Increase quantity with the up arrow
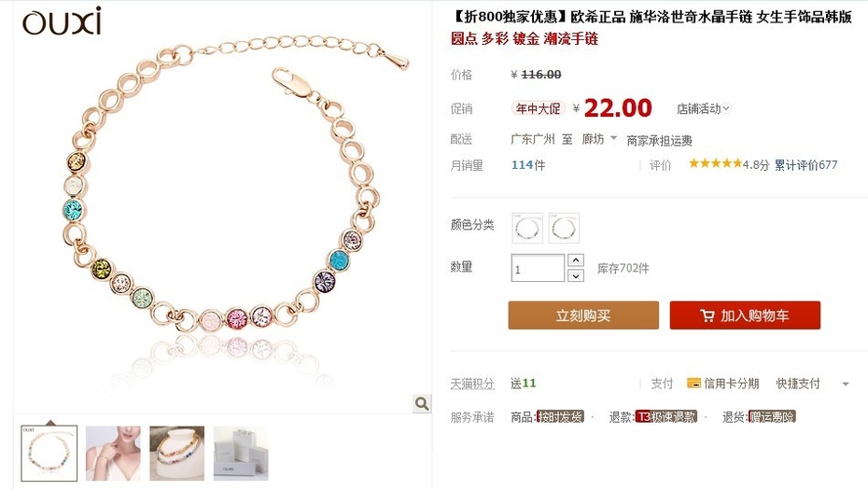 pos(576,259)
